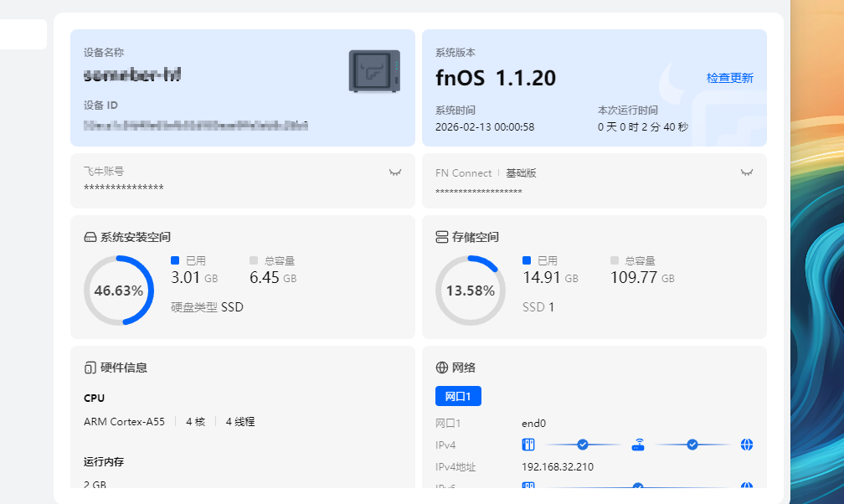Reveal the hidden 飞牛账号 with eye icon
Screen dimensions: 844x504
click(x=395, y=172)
